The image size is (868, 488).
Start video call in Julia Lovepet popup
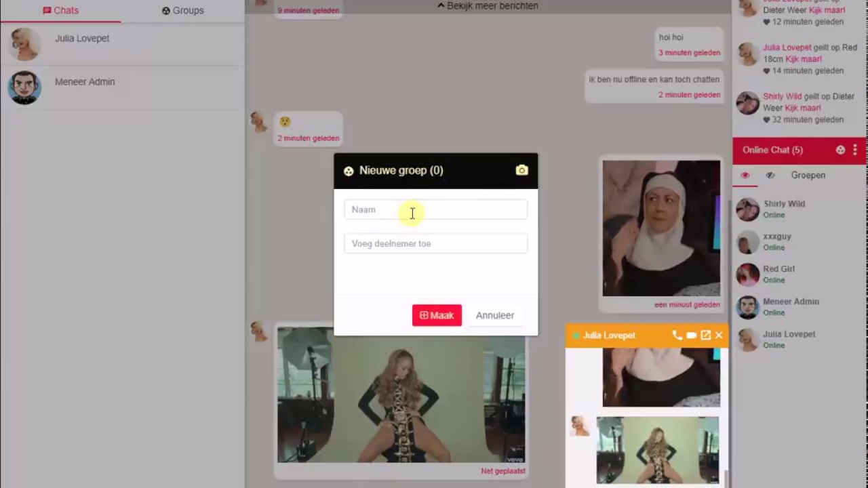(691, 335)
